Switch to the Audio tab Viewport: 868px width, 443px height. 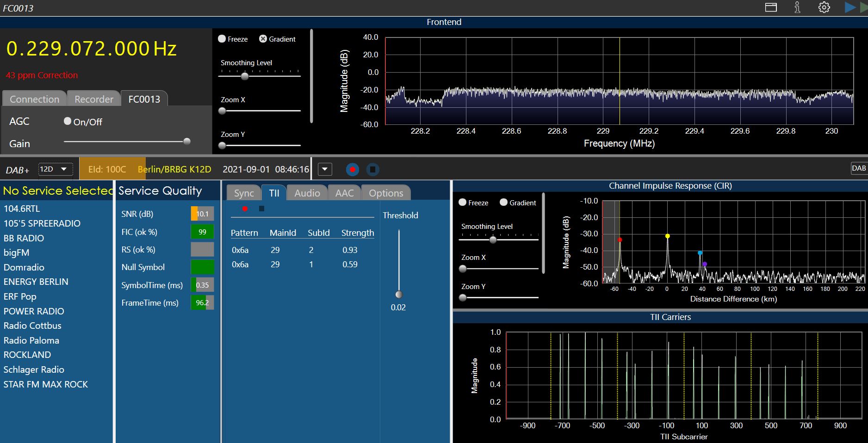point(307,193)
